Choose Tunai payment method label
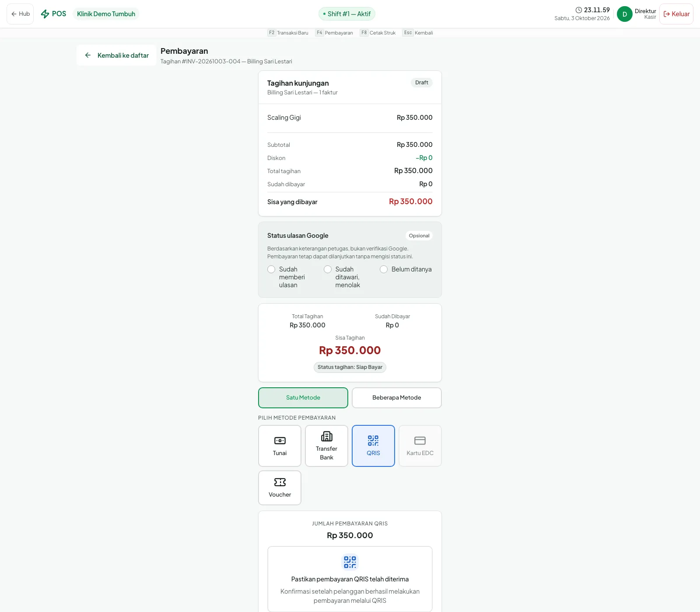This screenshot has width=700, height=612. click(x=280, y=453)
